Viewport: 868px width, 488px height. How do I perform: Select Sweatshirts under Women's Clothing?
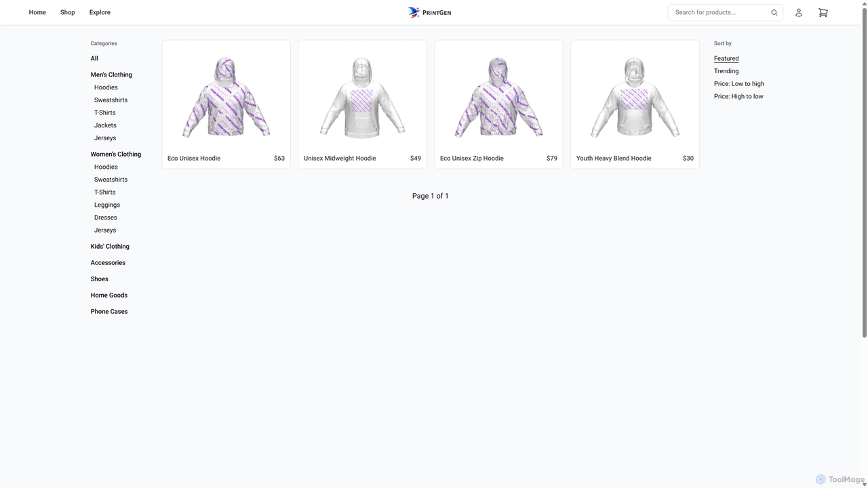111,180
